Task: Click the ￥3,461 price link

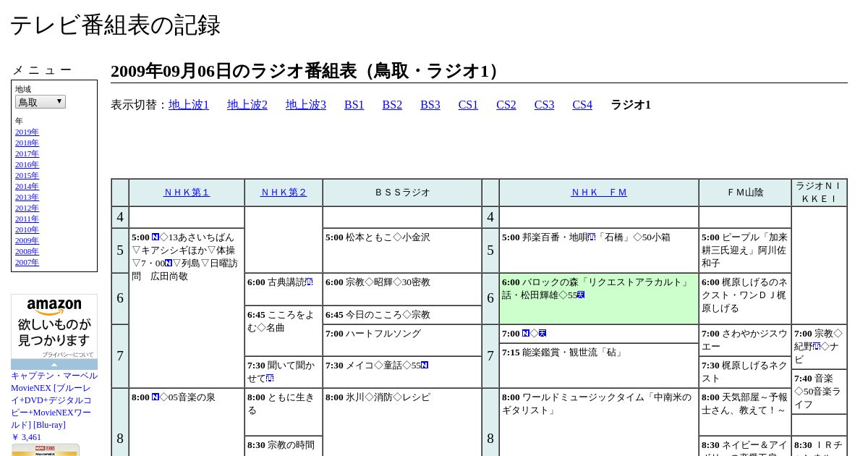Action: tap(26, 437)
